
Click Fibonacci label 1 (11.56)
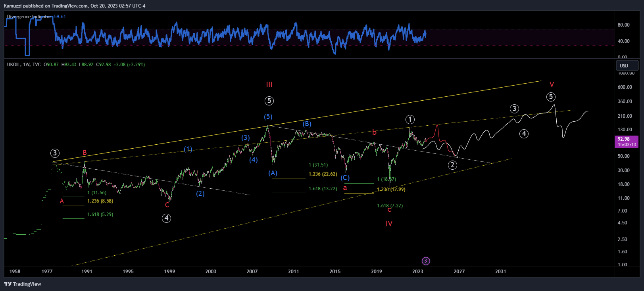[x=97, y=193]
